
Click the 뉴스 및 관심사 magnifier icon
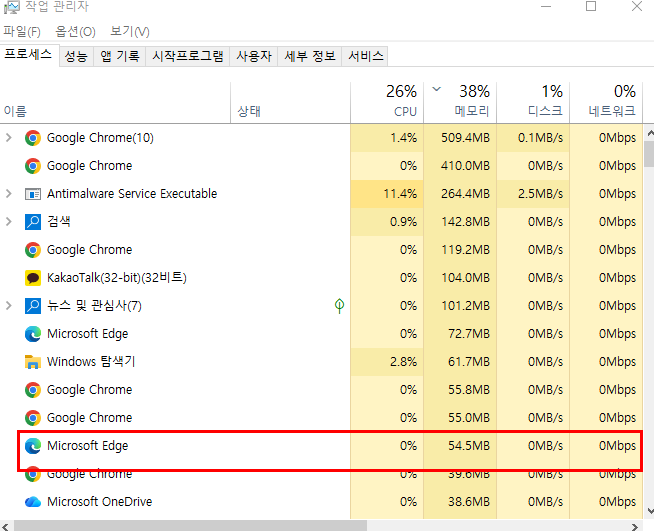(33, 306)
